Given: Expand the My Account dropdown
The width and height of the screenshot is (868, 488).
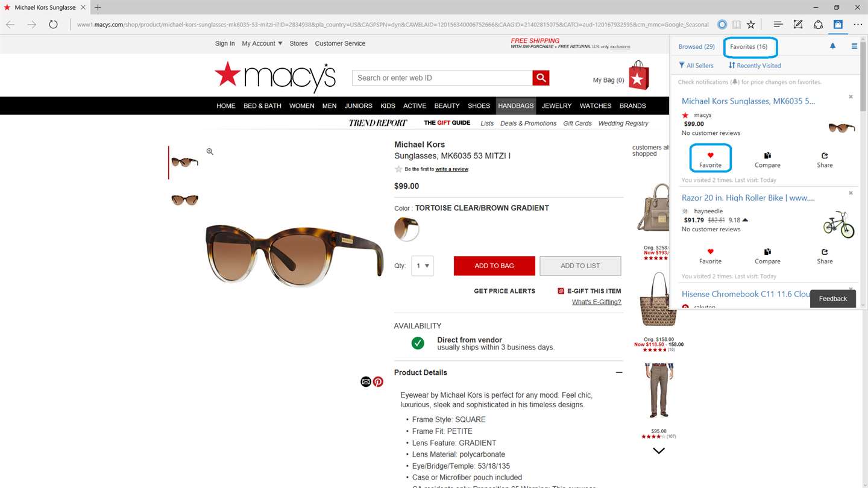Looking at the screenshot, I should [x=262, y=43].
